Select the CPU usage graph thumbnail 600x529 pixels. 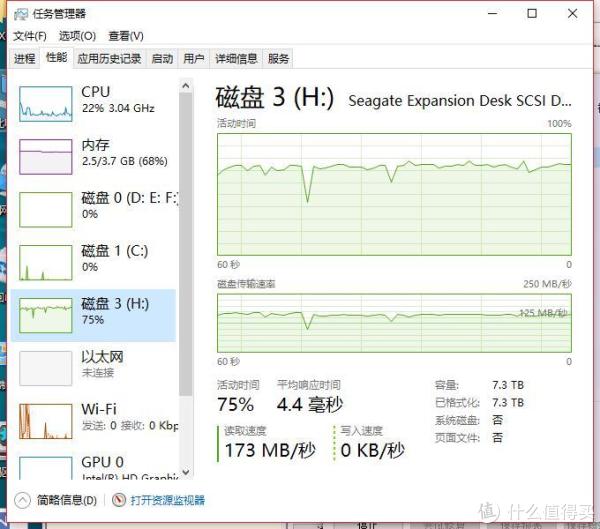point(46,104)
